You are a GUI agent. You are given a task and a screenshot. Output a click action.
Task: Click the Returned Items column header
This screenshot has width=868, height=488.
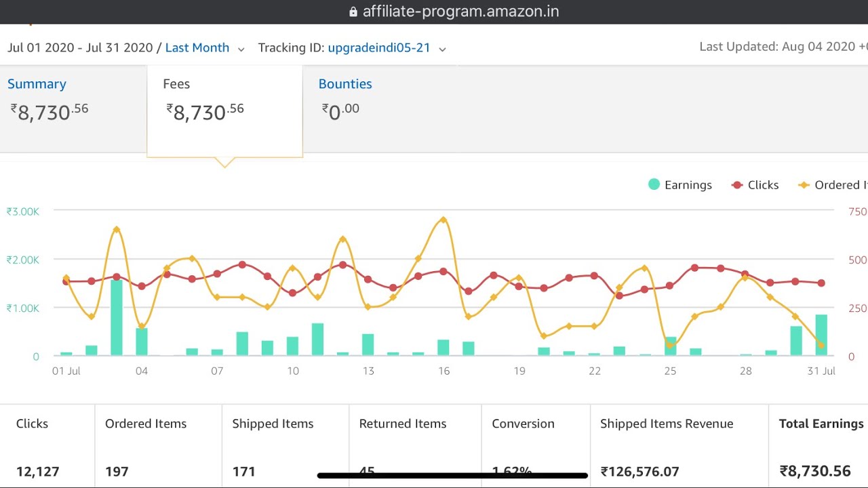[403, 424]
